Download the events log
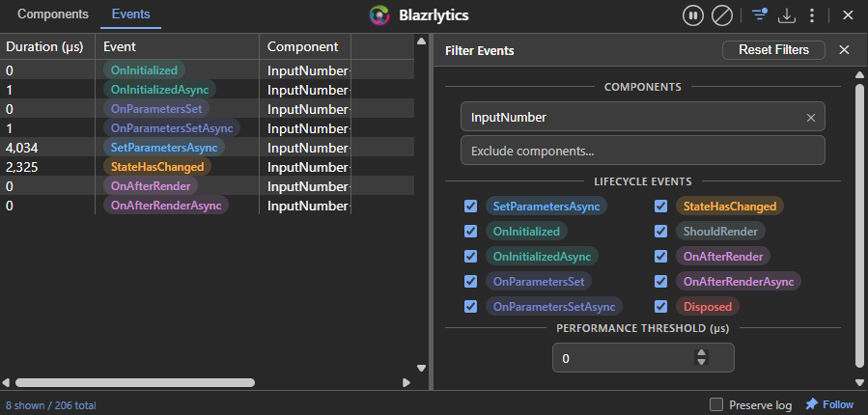868x415 pixels. (x=787, y=15)
